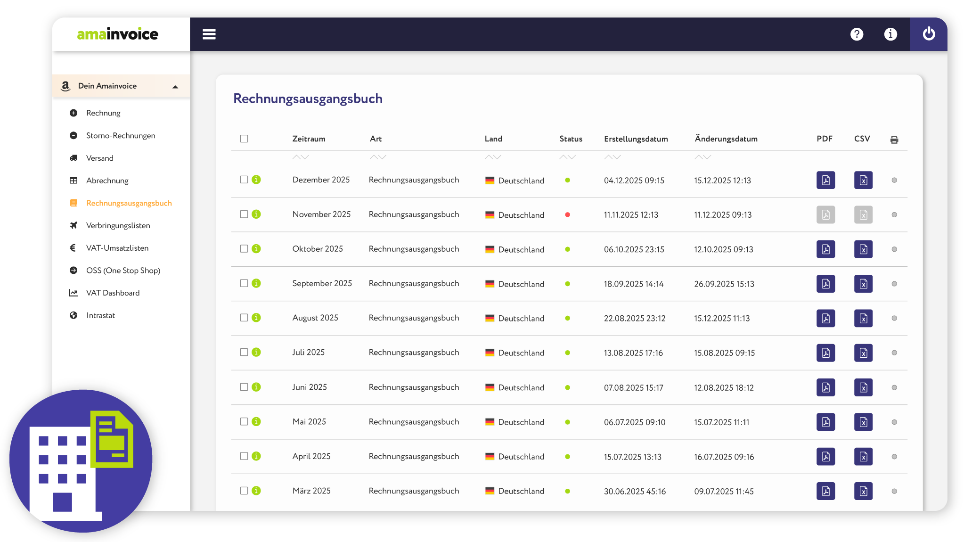Image resolution: width=980 pixels, height=542 pixels.
Task: Download PDF for Dezember 2025
Action: (825, 180)
